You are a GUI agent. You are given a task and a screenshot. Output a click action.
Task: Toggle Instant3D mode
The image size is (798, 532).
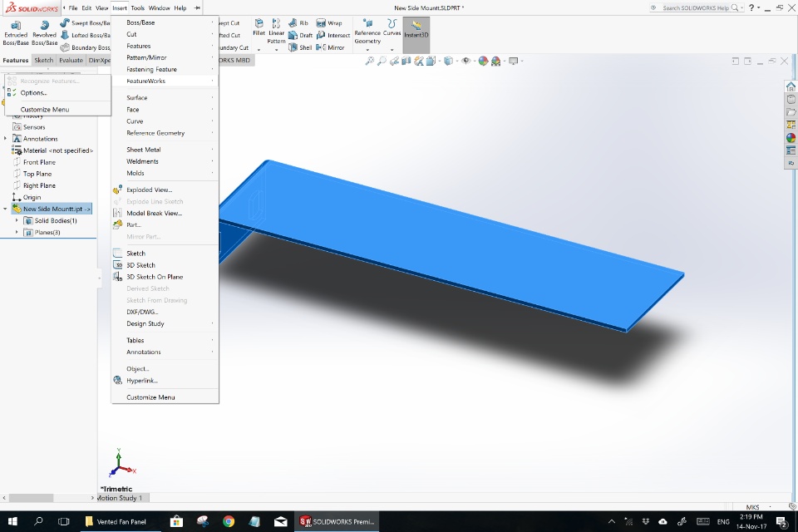[416, 35]
